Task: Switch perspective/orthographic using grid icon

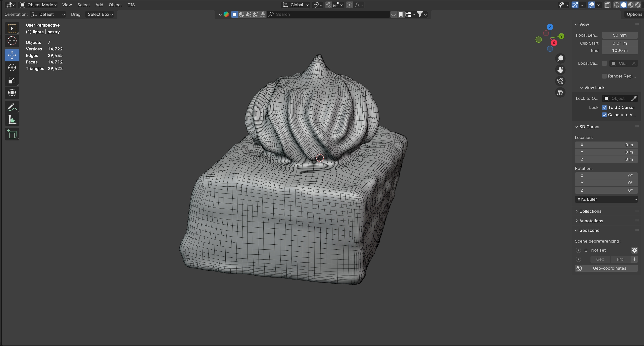Action: coord(560,93)
